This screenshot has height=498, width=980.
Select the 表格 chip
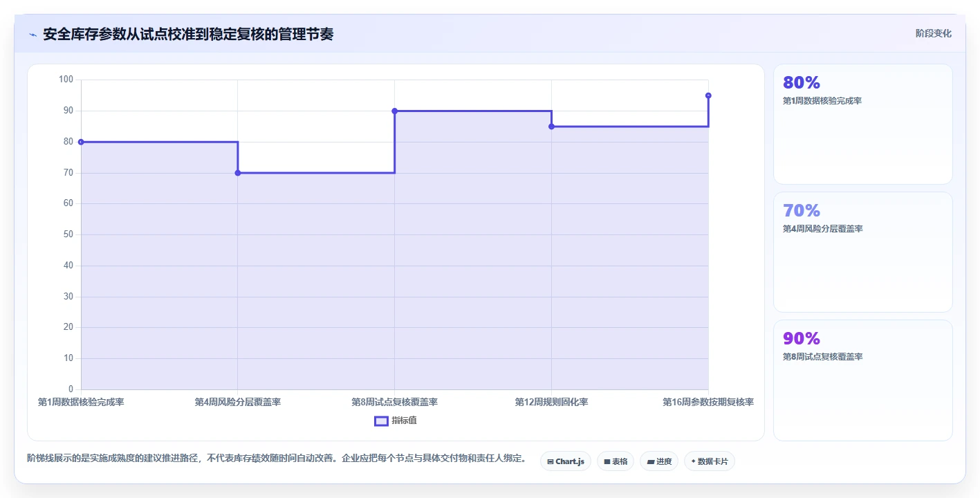(615, 461)
